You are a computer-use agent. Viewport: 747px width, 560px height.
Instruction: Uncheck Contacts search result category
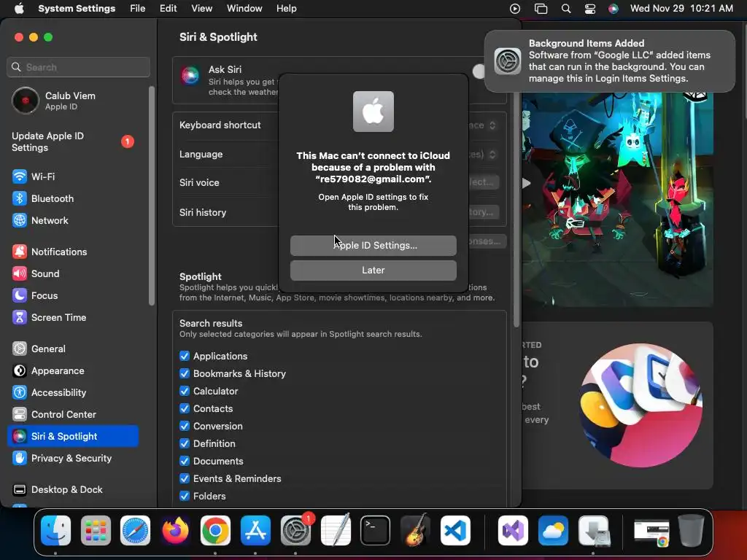[x=185, y=408]
